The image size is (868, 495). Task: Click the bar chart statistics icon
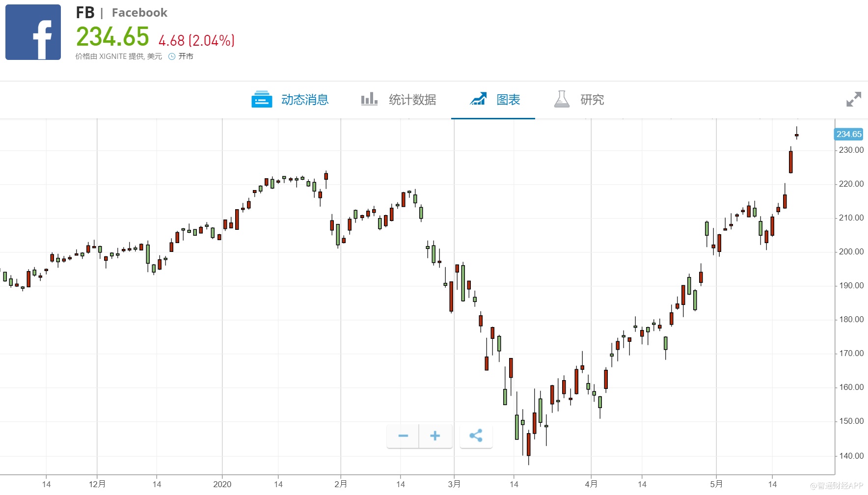[369, 99]
